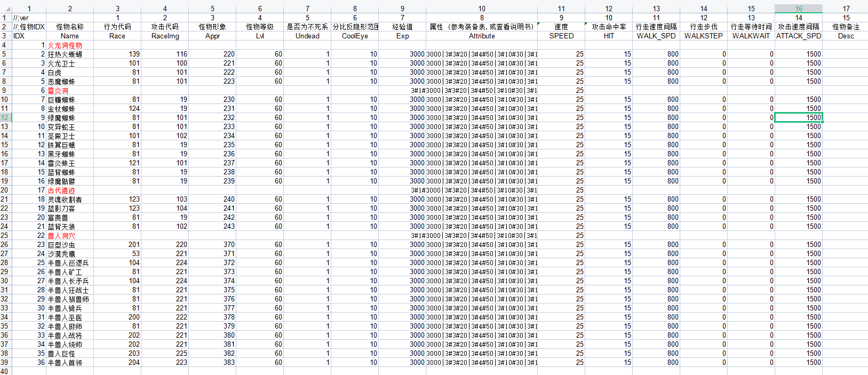This screenshot has height=375, width=868.
Task: Click column header 17
Action: (x=846, y=9)
